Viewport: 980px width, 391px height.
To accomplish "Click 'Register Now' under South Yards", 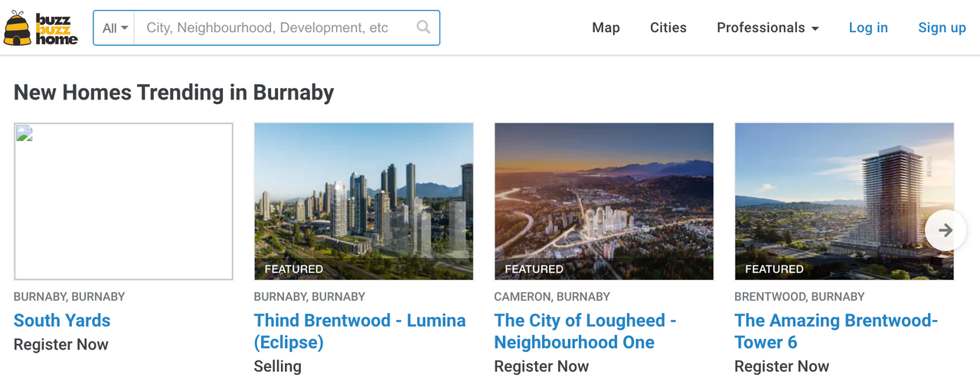I will (61, 345).
